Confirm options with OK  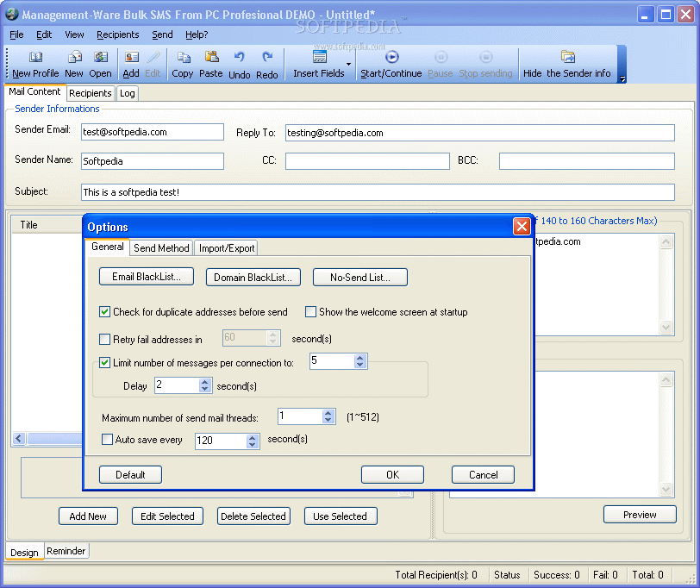[x=392, y=474]
